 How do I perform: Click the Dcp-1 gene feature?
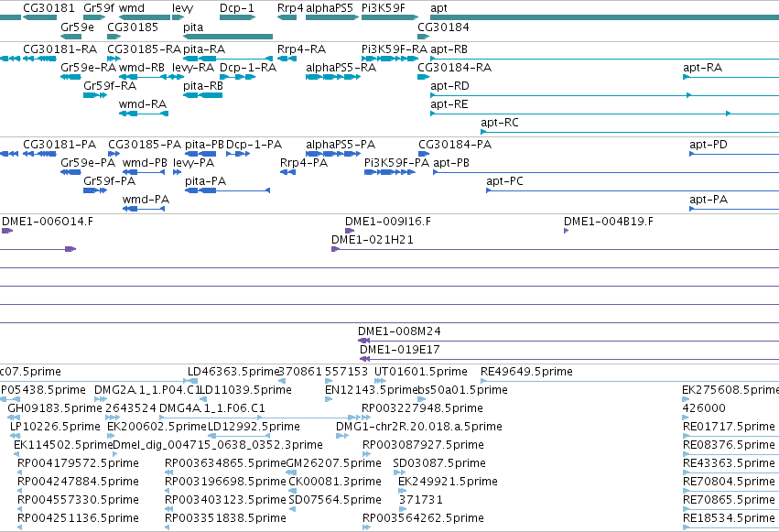point(237,17)
